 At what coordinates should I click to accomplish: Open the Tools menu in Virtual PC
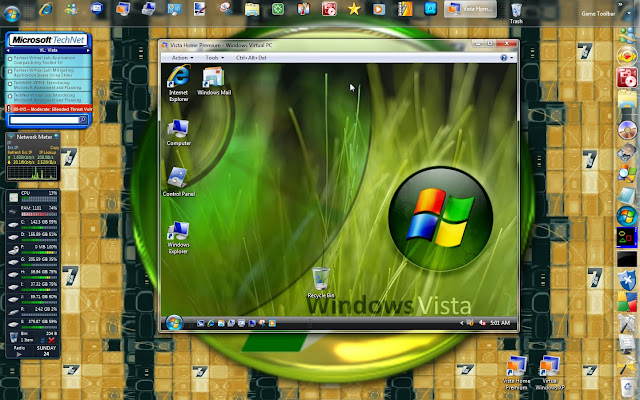pyautogui.click(x=214, y=58)
